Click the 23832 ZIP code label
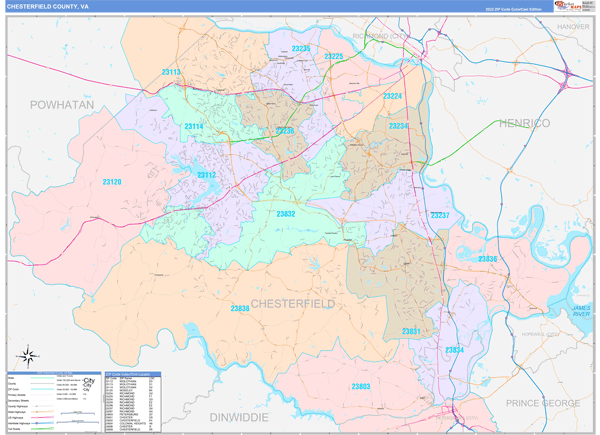This screenshot has width=600, height=435. tap(286, 214)
